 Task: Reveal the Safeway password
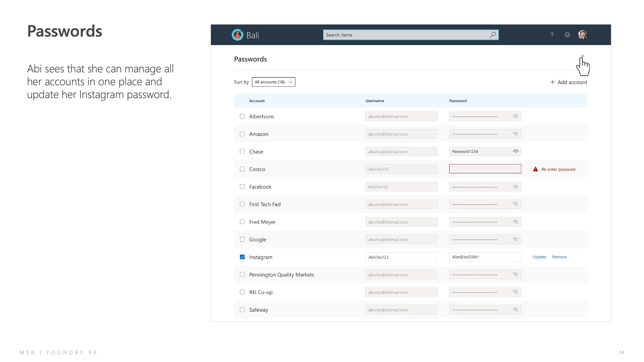[516, 310]
